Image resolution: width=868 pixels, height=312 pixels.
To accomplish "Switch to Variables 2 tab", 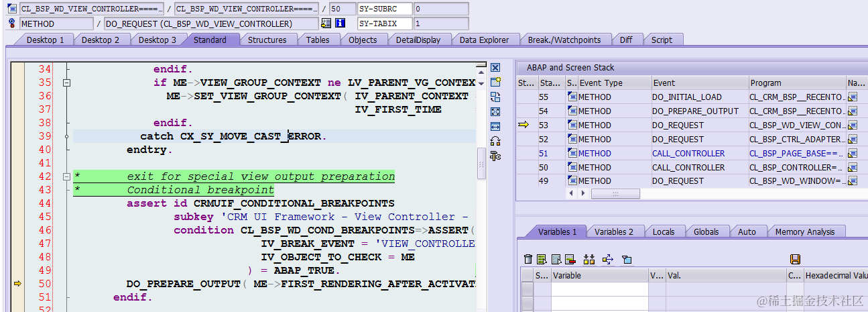I will coord(614,231).
